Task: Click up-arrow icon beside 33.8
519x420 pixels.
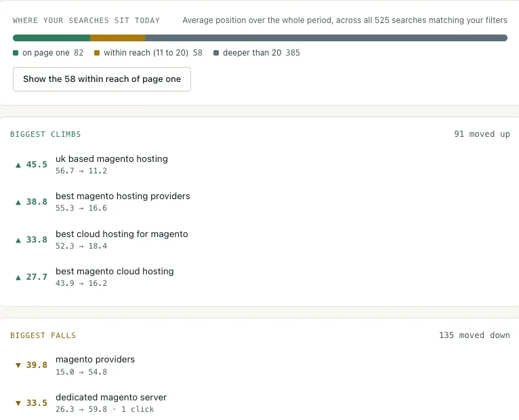Action: [18, 240]
